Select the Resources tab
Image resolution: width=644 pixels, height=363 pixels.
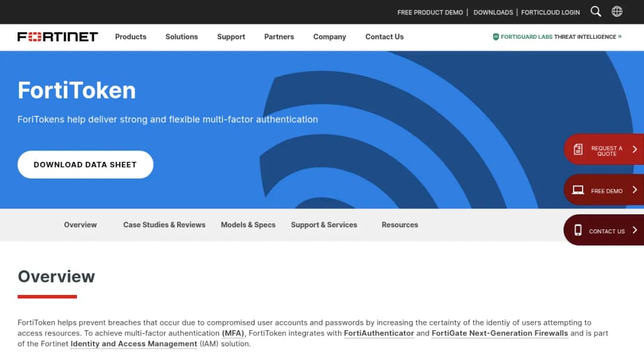coord(400,225)
